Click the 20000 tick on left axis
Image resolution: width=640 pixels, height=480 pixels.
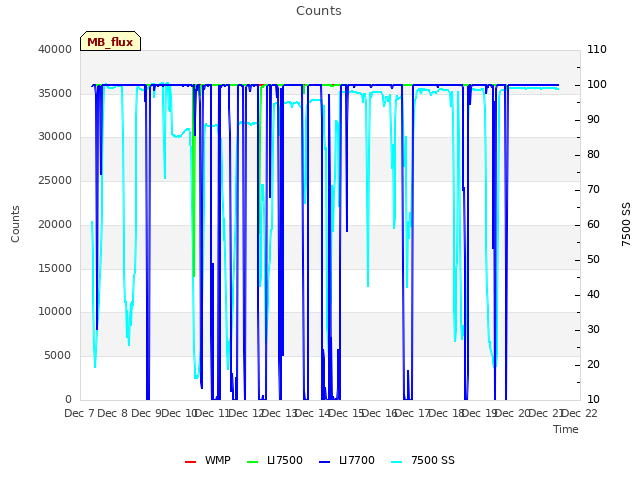[x=55, y=224]
